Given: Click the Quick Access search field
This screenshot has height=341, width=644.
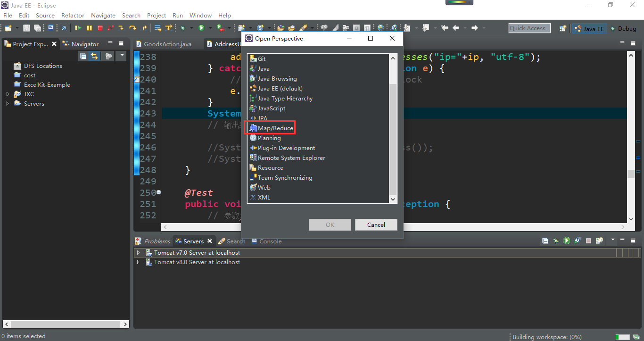Looking at the screenshot, I should pyautogui.click(x=529, y=28).
